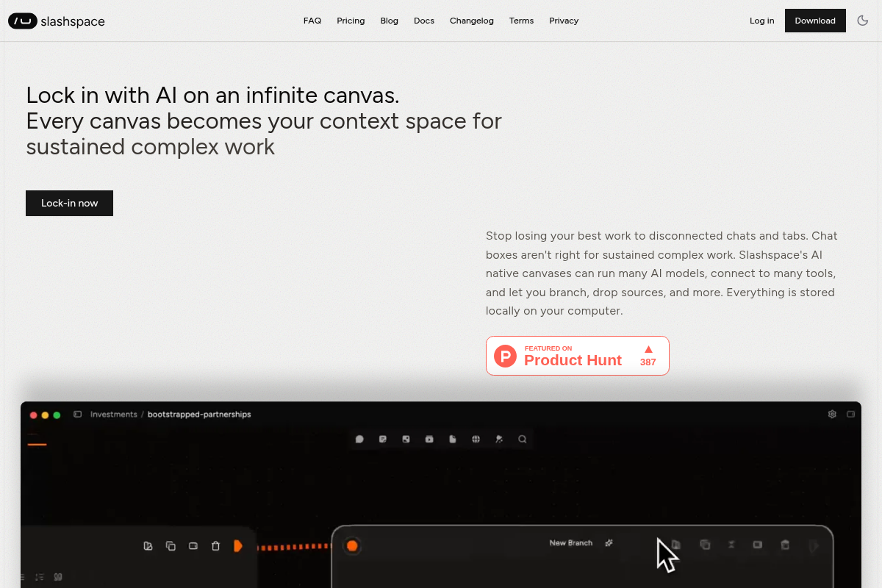This screenshot has width=882, height=588.
Task: Open the Privacy page
Action: 564,21
